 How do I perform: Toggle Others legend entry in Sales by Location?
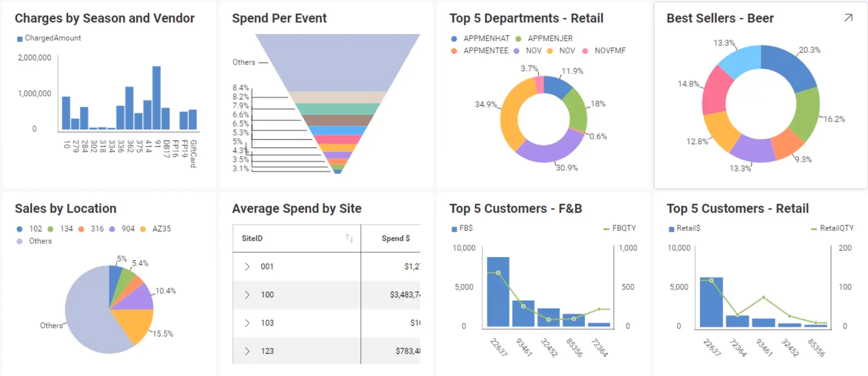tap(40, 241)
